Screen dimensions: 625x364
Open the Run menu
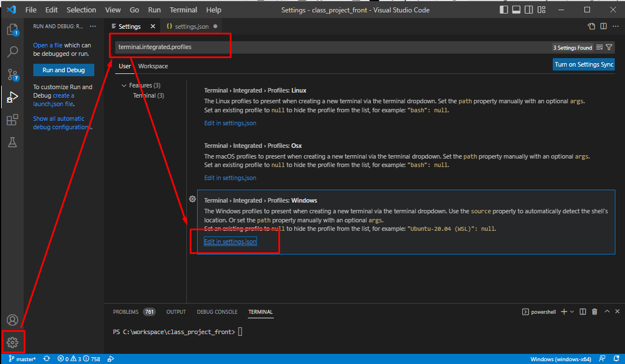point(154,10)
